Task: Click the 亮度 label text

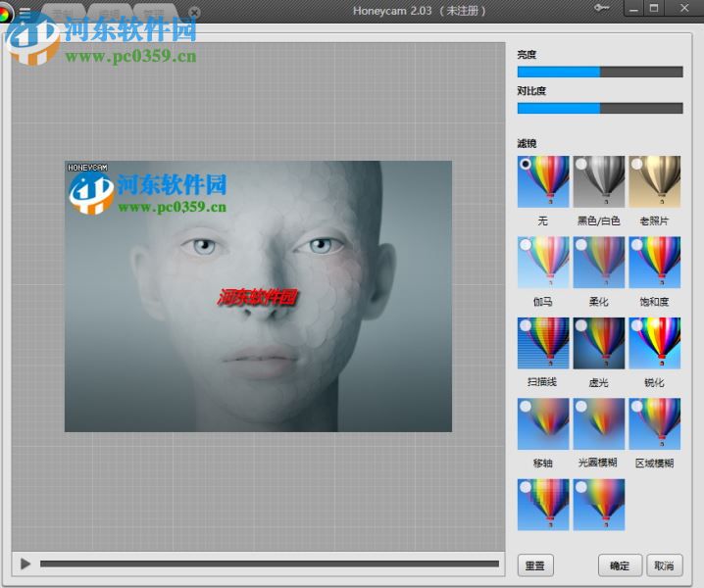Action: [527, 55]
